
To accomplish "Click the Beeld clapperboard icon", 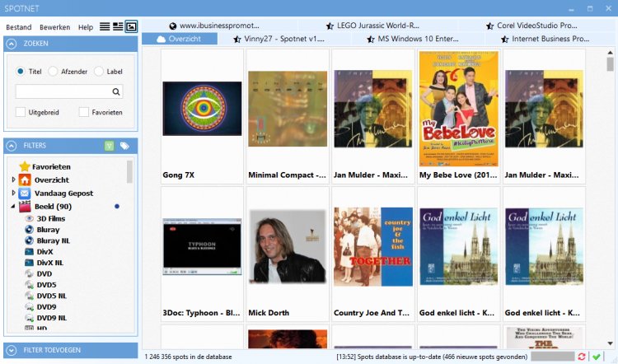I will tap(25, 207).
